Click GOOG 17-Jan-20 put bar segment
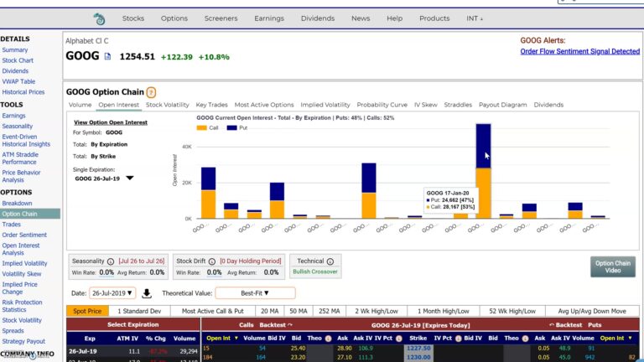 (483, 146)
